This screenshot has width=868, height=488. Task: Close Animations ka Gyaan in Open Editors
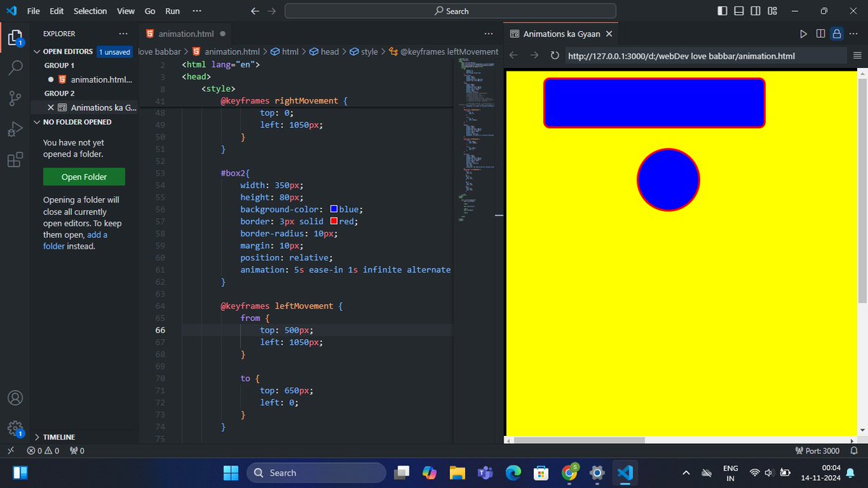(50, 107)
